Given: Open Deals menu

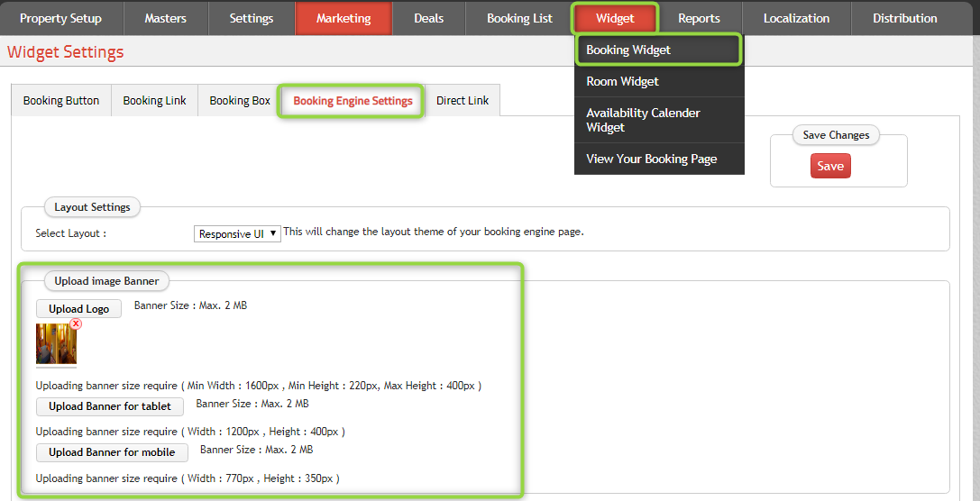Looking at the screenshot, I should tap(429, 19).
